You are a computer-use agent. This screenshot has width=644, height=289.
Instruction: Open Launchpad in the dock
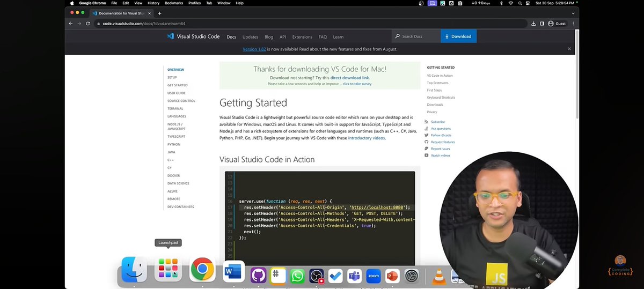pos(168,270)
